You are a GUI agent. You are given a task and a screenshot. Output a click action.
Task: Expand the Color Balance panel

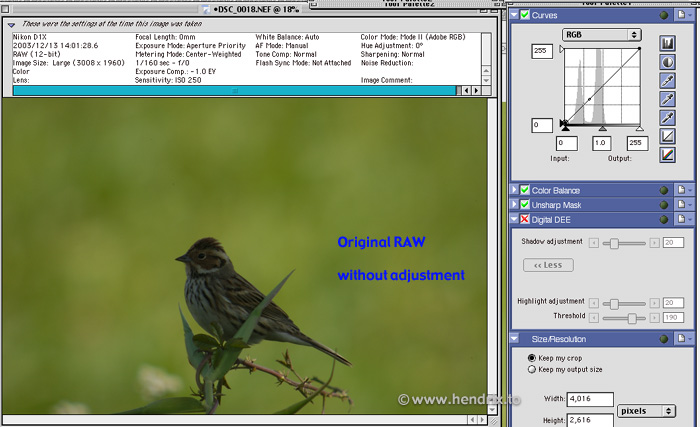coord(514,190)
